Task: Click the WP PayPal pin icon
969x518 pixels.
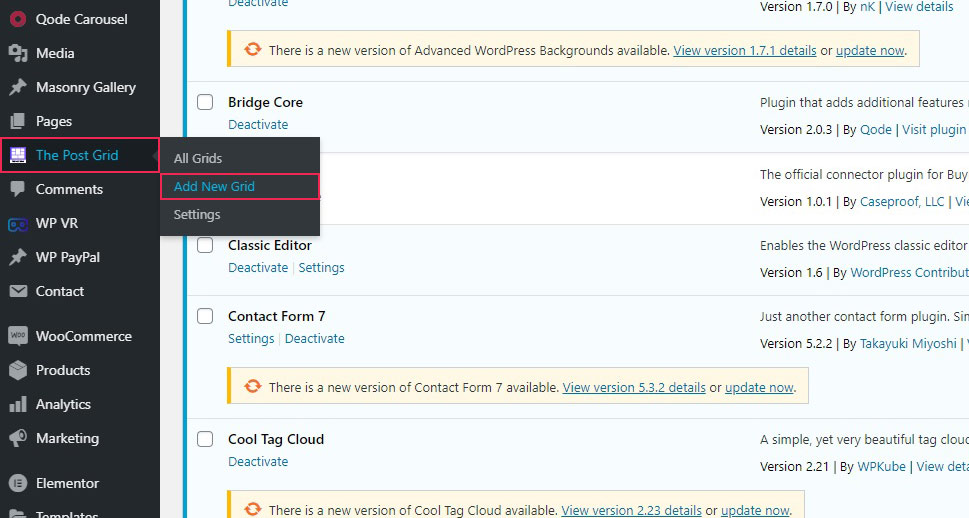Action: coord(18,257)
